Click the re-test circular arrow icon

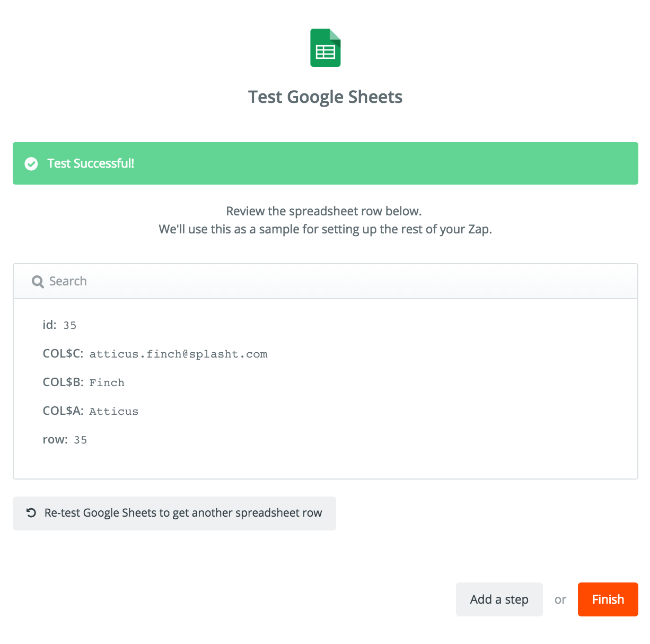click(31, 513)
